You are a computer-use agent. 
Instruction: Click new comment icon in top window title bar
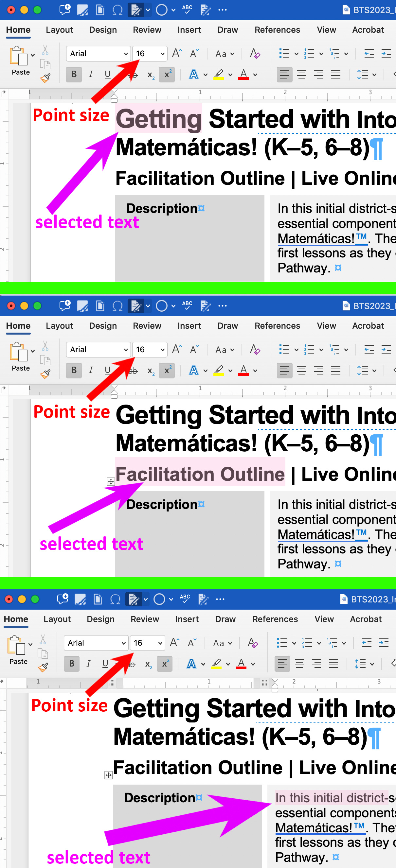(65, 9)
